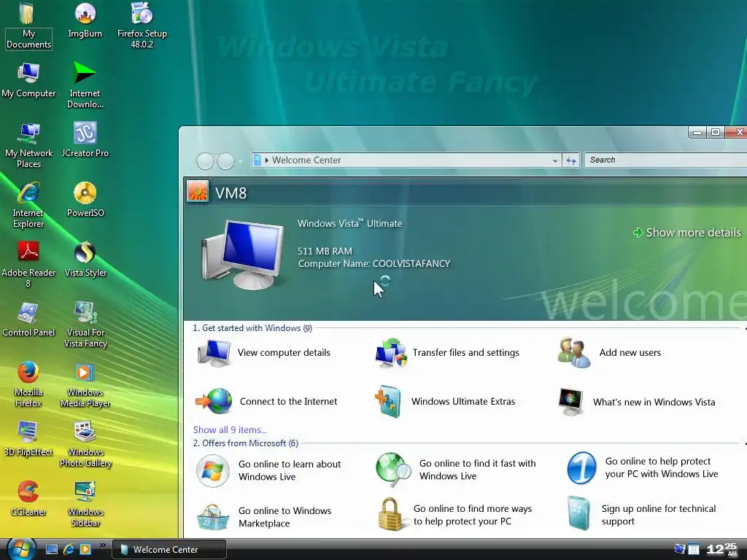This screenshot has width=747, height=560.
Task: Select Go online to learn about Windows Live
Action: point(268,470)
